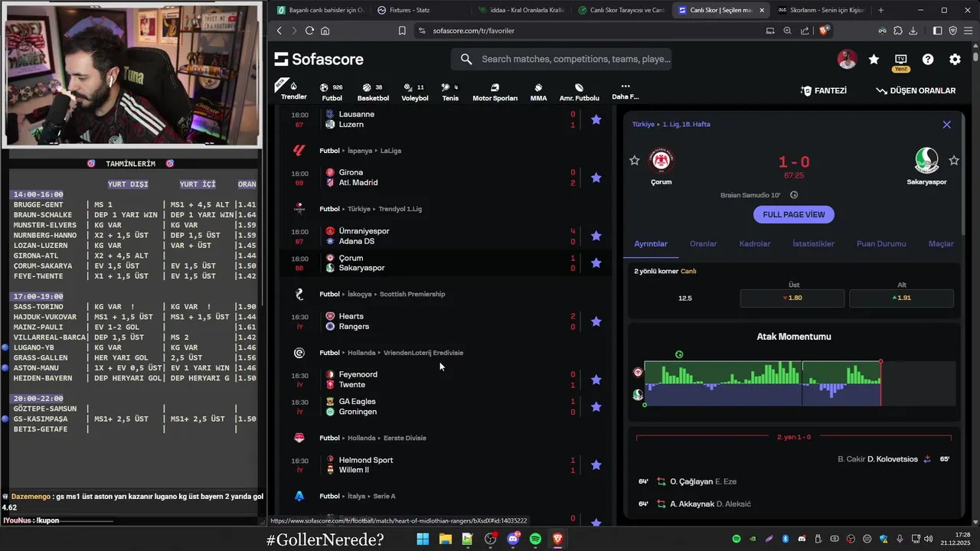Open Spotify from the taskbar
This screenshot has width=980, height=551.
coord(535,540)
